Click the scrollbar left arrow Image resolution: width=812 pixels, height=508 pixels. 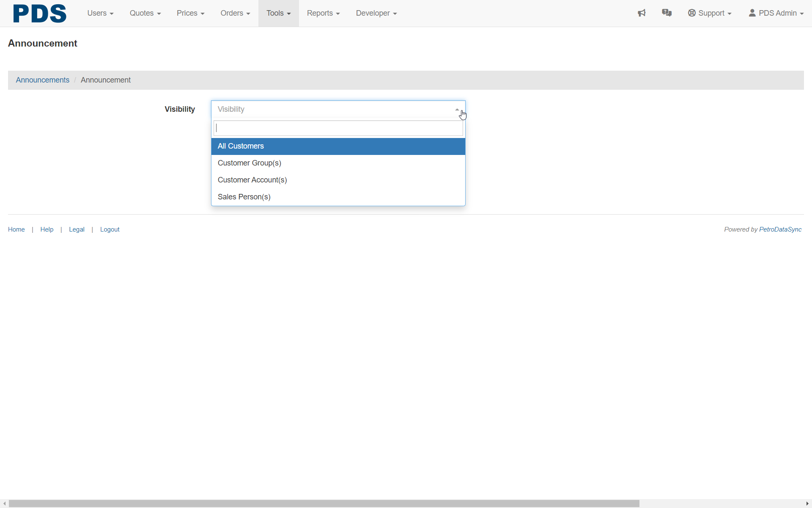pyautogui.click(x=4, y=504)
